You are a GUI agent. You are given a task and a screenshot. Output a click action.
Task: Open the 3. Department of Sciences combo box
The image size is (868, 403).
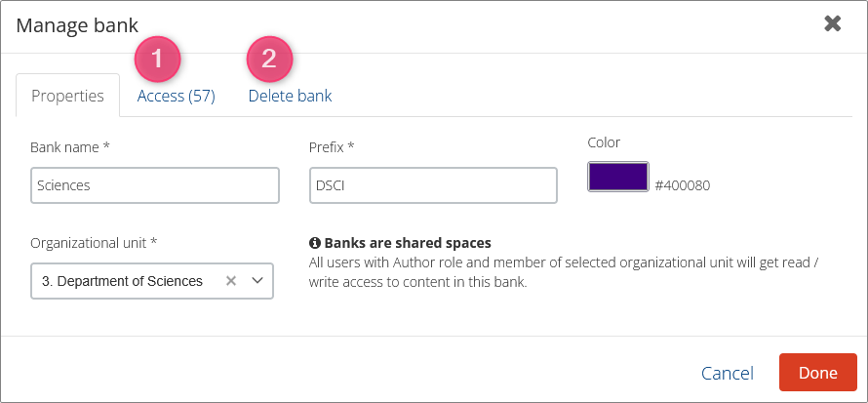click(x=152, y=281)
